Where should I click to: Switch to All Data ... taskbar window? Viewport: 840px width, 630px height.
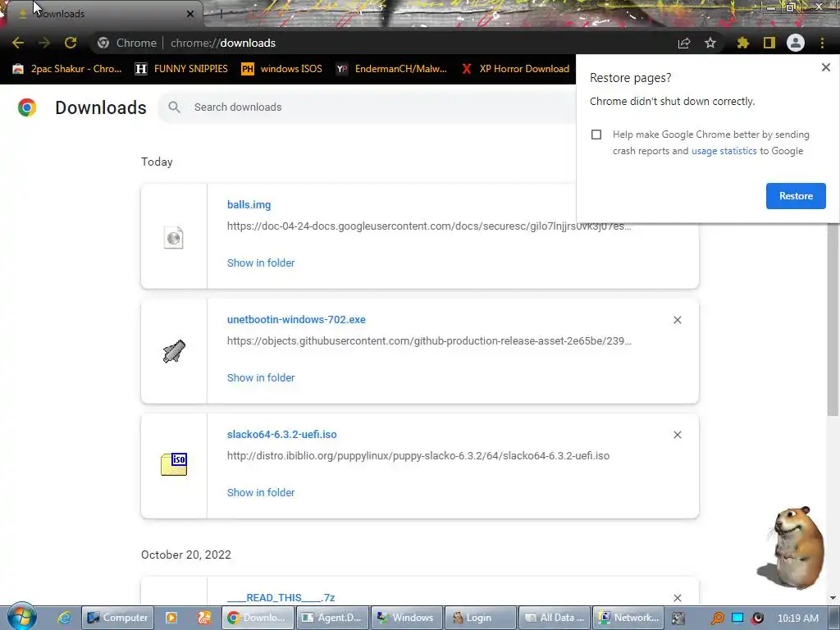[555, 618]
